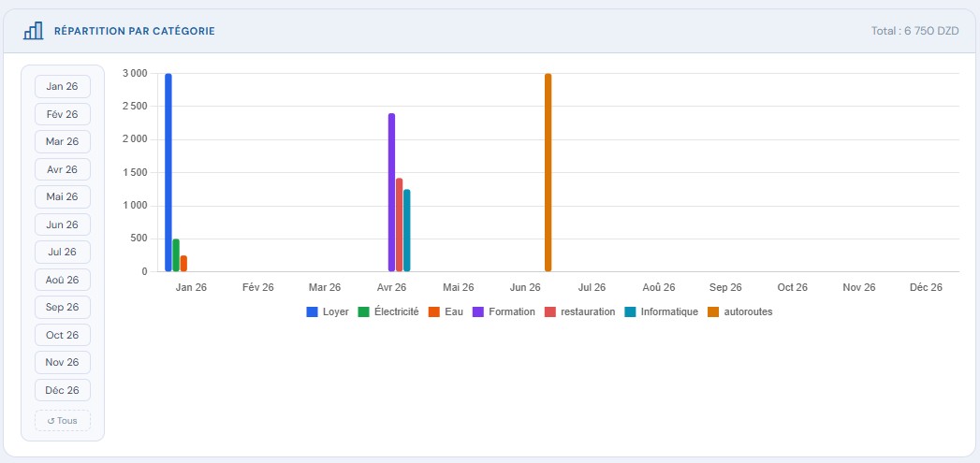The image size is (980, 463).
Task: Select the Mar 26 month filter
Action: [x=63, y=142]
